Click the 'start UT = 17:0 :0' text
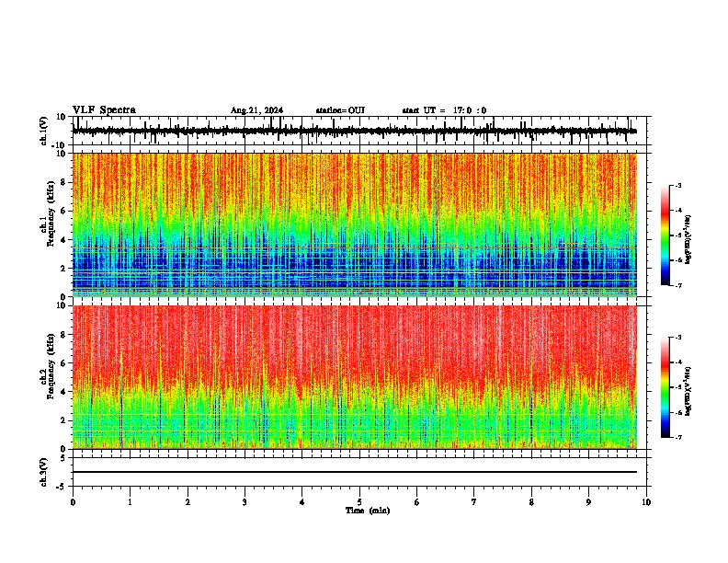The width and height of the screenshot is (728, 563). 444,110
